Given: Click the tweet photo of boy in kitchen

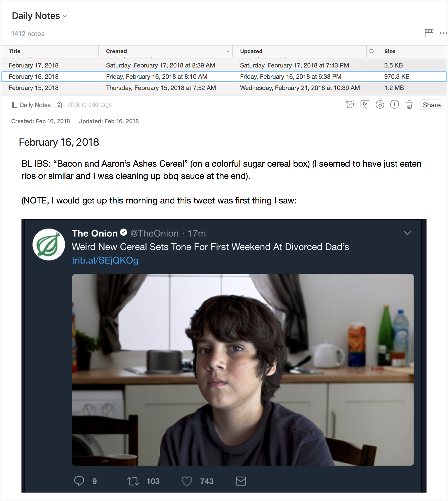Looking at the screenshot, I should [243, 370].
